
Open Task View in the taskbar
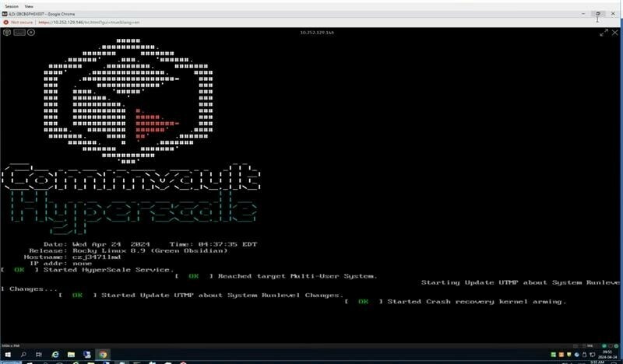pyautogui.click(x=38, y=355)
